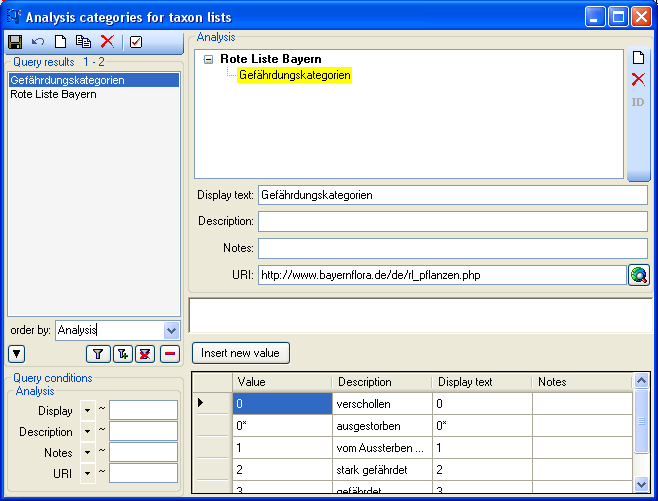
Task: Click the red minus remove button
Action: 170,353
